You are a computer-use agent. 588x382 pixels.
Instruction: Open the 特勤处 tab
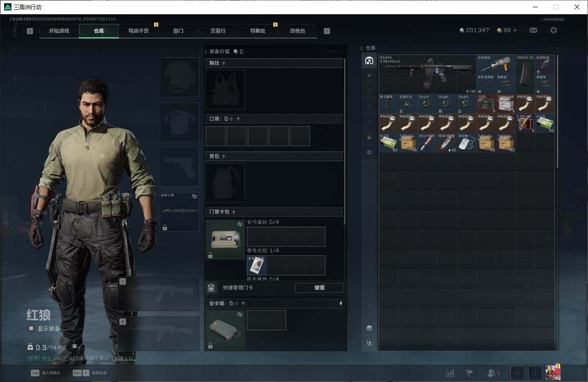click(x=258, y=31)
